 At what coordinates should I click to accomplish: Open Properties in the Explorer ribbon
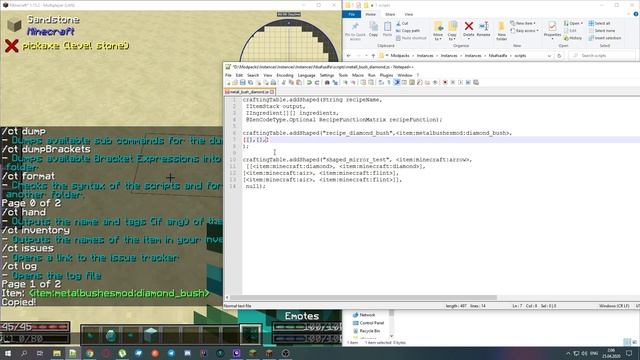(x=552, y=30)
